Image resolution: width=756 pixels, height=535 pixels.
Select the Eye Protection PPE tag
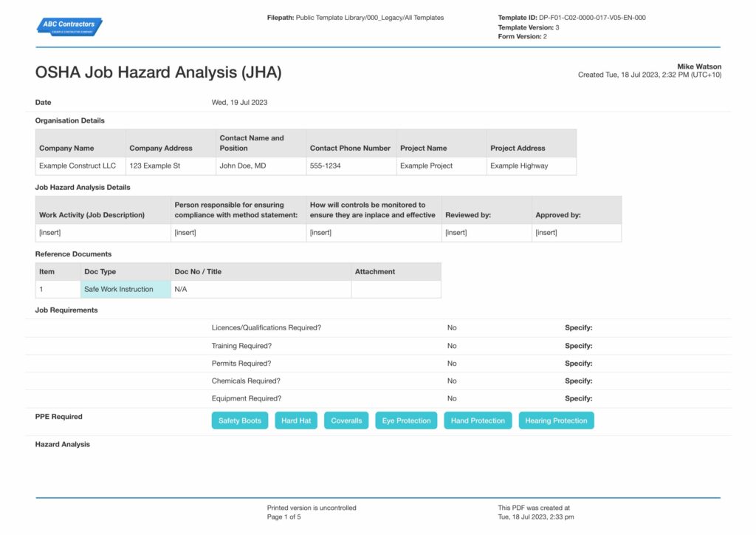(407, 420)
